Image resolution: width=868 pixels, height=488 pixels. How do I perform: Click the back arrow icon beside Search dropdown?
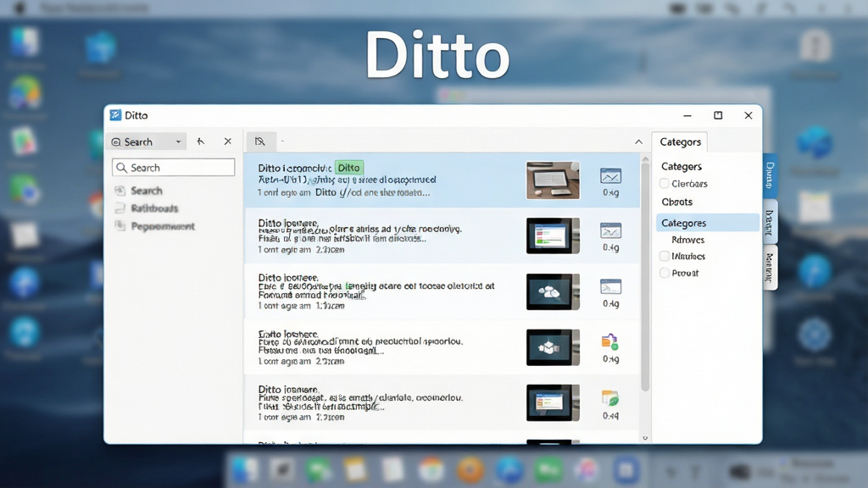(200, 141)
